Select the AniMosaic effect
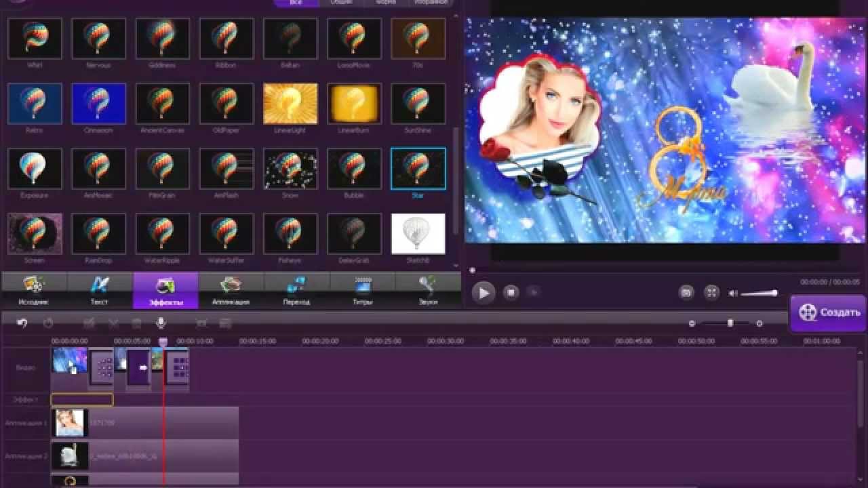The image size is (868, 488). coord(98,168)
